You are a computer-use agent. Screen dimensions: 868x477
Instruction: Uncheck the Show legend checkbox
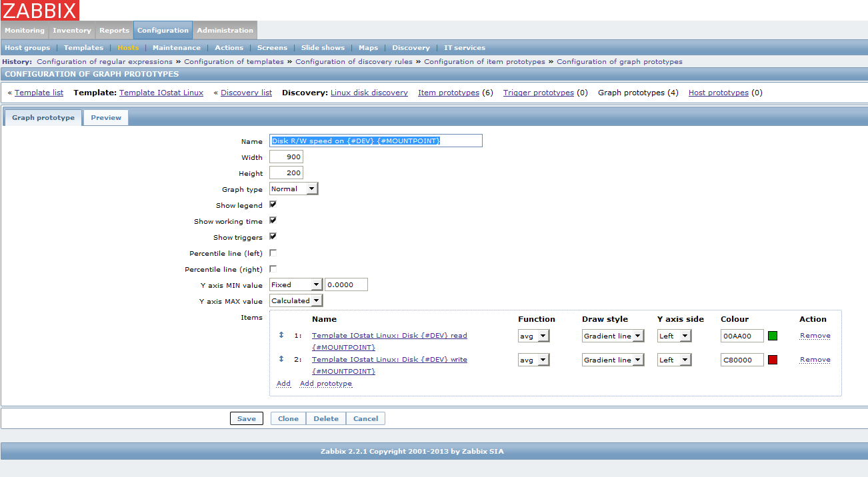tap(273, 205)
